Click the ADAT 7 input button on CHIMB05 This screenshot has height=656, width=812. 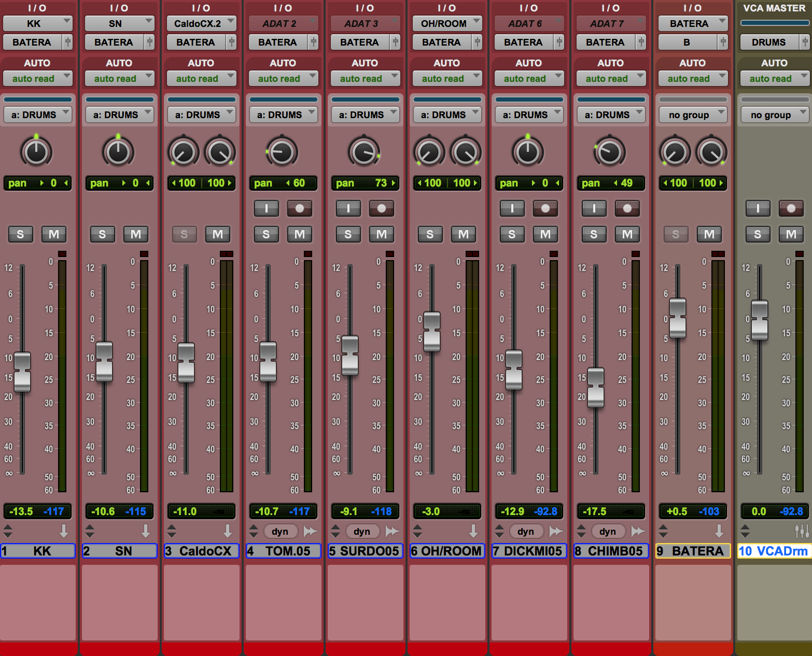click(611, 23)
